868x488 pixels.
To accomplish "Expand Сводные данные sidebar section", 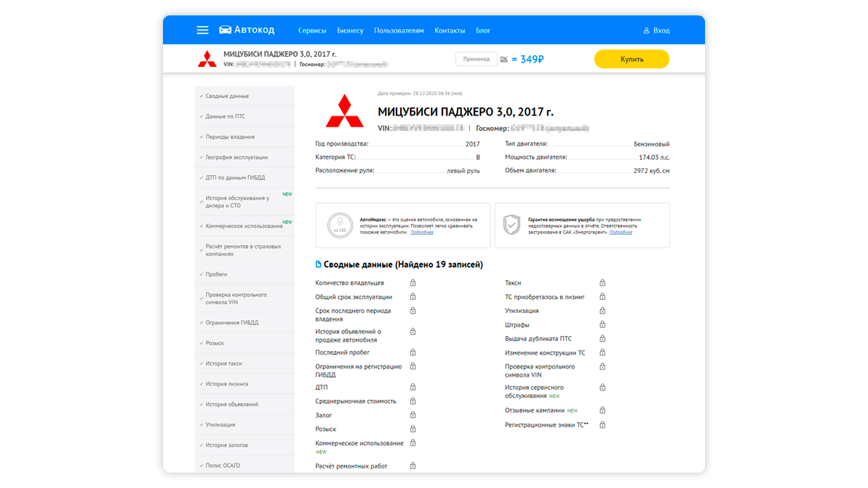I will point(227,96).
